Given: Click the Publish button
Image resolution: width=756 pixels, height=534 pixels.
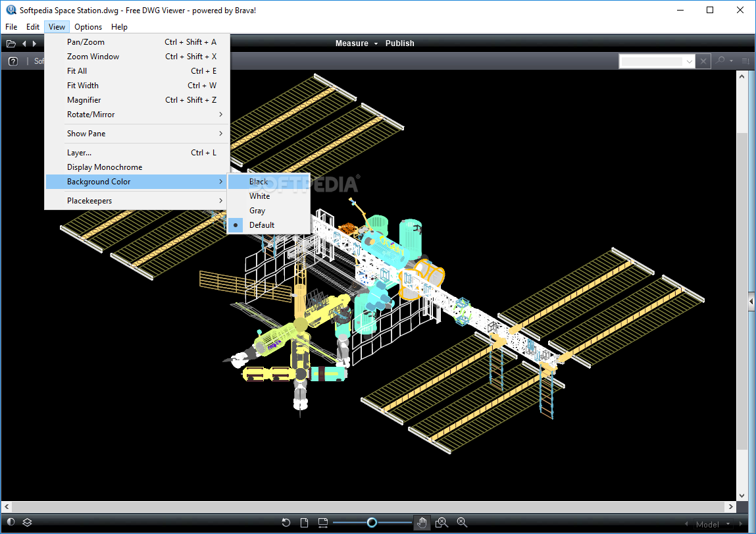Looking at the screenshot, I should [x=399, y=43].
